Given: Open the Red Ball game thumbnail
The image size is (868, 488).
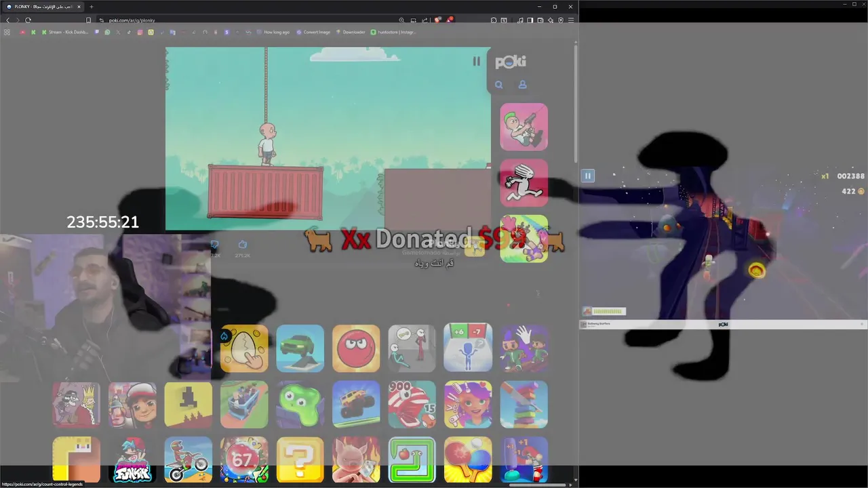Looking at the screenshot, I should point(356,348).
